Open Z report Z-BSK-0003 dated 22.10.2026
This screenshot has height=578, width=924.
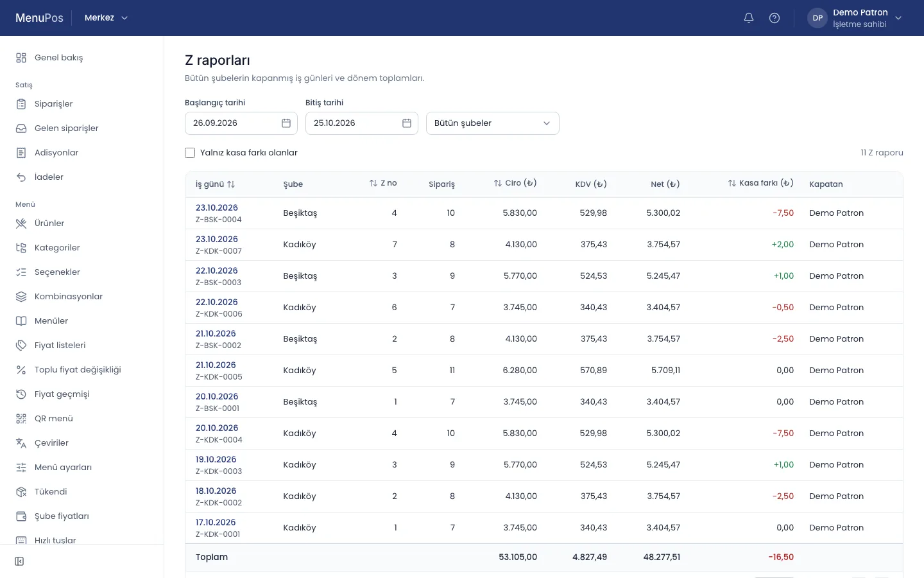tap(217, 271)
